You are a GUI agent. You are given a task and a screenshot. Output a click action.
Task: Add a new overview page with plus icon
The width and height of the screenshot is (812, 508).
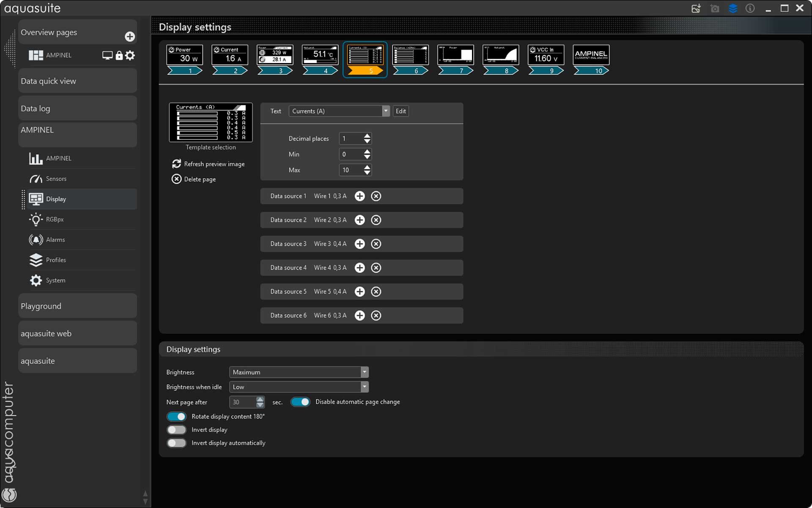[x=130, y=37]
